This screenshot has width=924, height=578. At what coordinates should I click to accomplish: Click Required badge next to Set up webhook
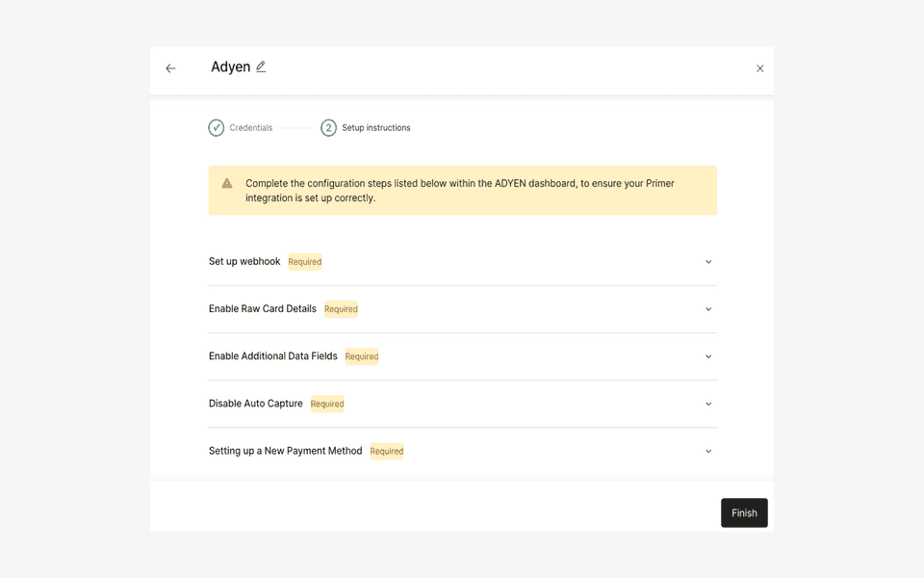tap(305, 262)
